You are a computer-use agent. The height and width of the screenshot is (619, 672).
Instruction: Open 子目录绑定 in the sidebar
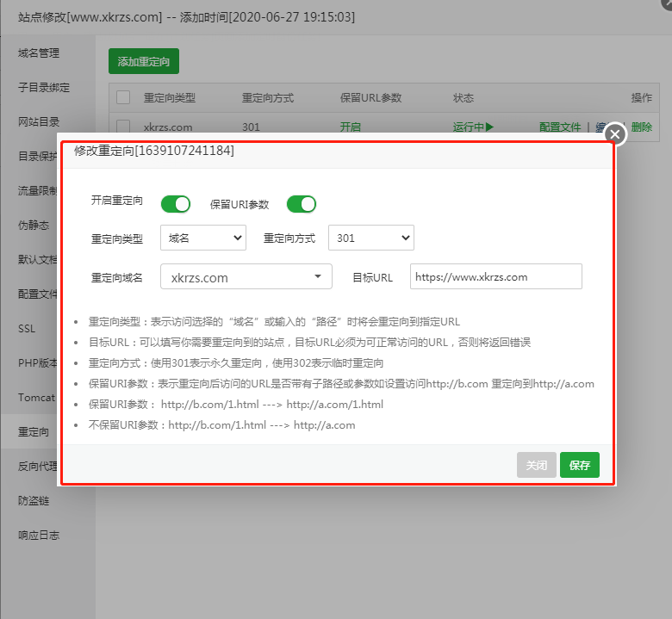tap(44, 88)
